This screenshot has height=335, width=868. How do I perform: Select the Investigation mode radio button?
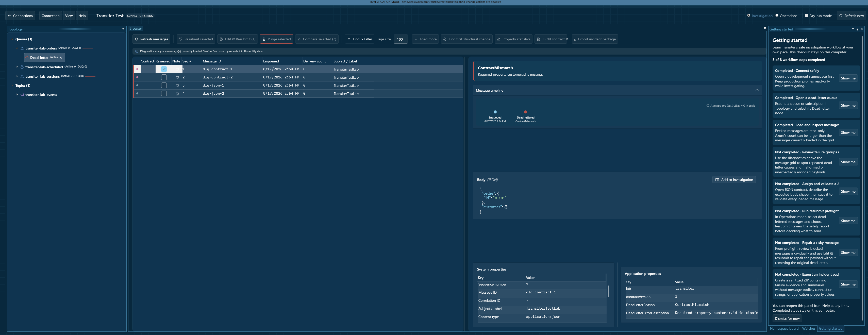click(x=749, y=15)
